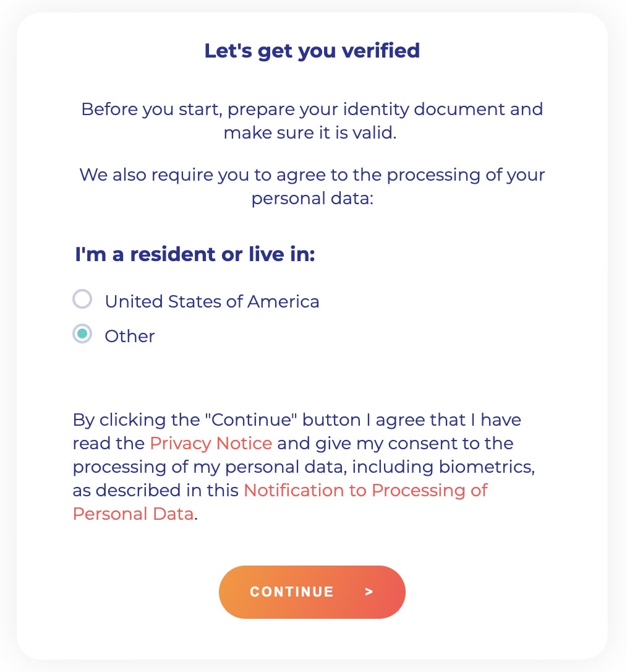
Task: Click the "Personal Data" link text
Action: [x=133, y=514]
